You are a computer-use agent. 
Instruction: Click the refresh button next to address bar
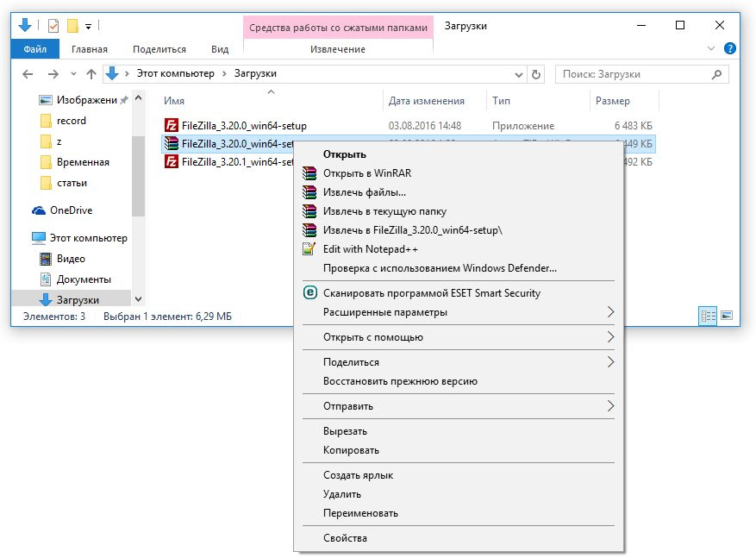536,74
